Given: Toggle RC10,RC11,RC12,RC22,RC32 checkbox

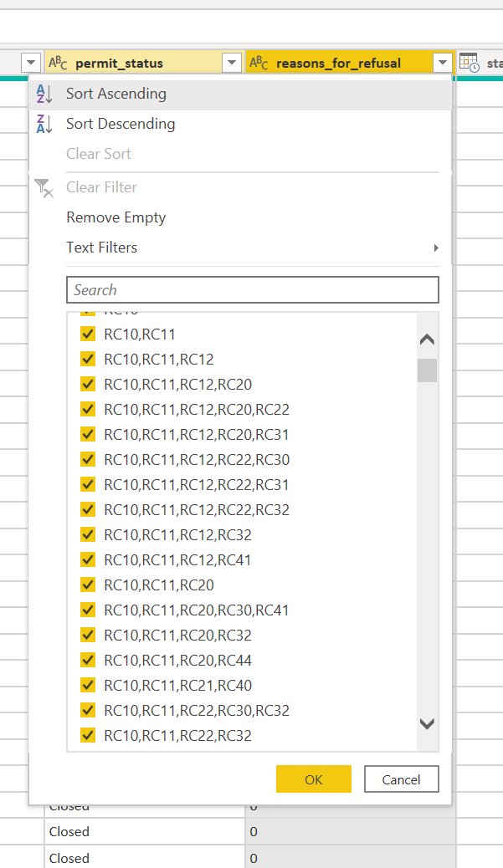Looking at the screenshot, I should click(88, 509).
